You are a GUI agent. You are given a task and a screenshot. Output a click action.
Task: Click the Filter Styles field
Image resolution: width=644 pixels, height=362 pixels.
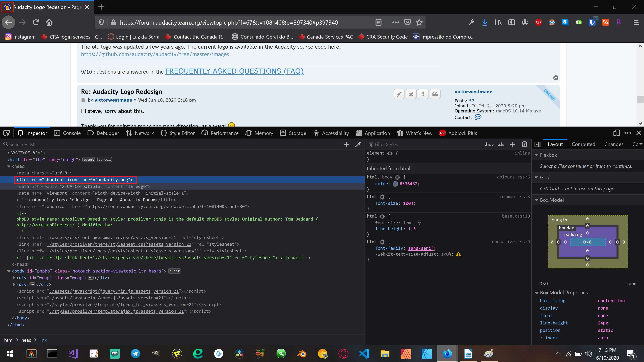(425, 144)
